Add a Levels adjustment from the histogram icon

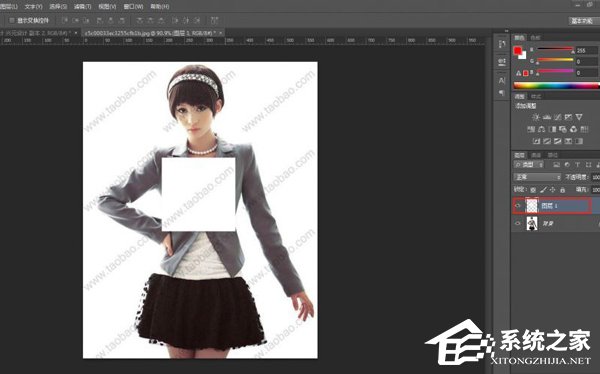[x=547, y=117]
